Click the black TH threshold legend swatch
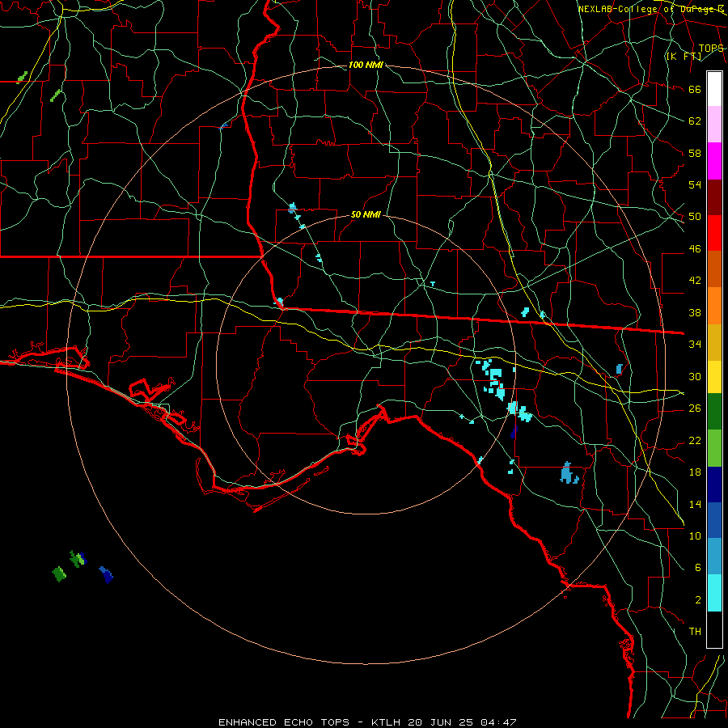The width and height of the screenshot is (728, 728). point(714,629)
